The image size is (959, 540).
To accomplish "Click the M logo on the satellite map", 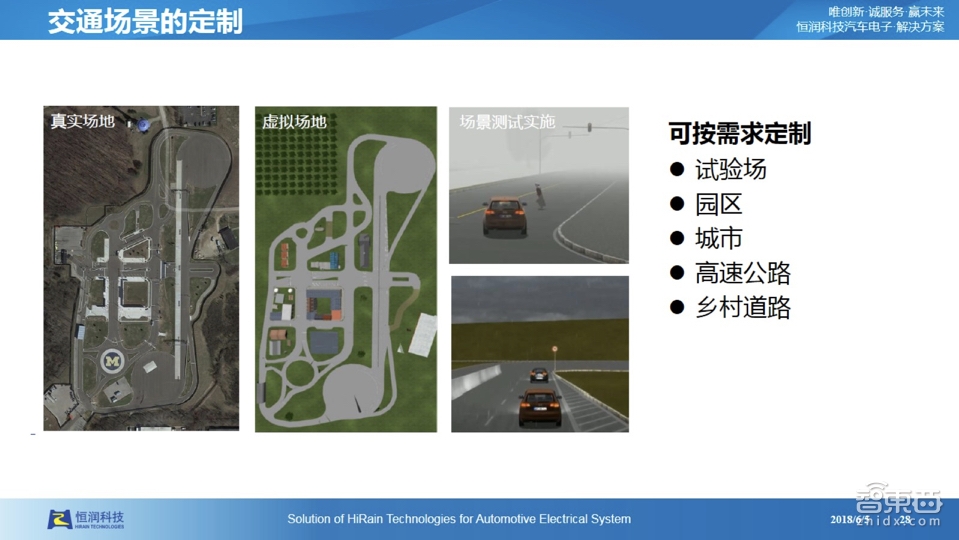I will [x=110, y=360].
